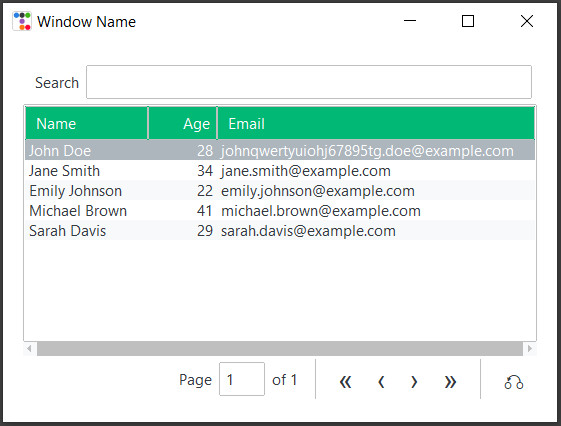Select the Emily Johnson name cell
Viewport: 561px width, 426px height.
point(87,191)
